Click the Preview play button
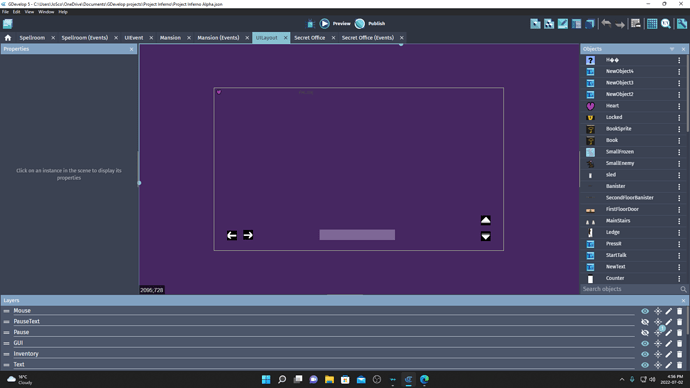The width and height of the screenshot is (690, 388). (324, 23)
